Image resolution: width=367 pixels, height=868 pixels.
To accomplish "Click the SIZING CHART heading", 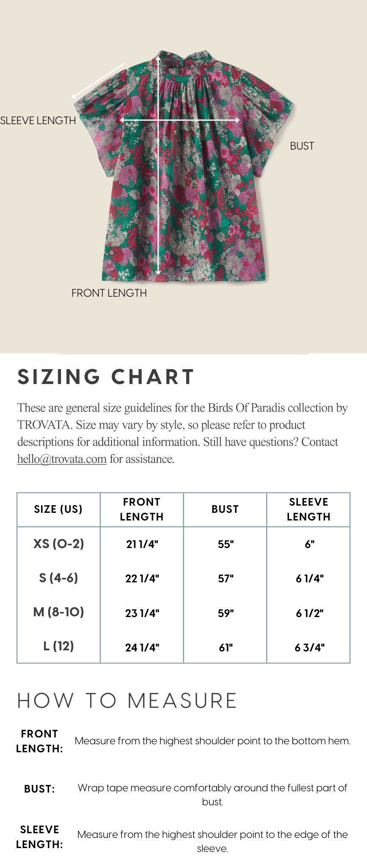I will (106, 377).
